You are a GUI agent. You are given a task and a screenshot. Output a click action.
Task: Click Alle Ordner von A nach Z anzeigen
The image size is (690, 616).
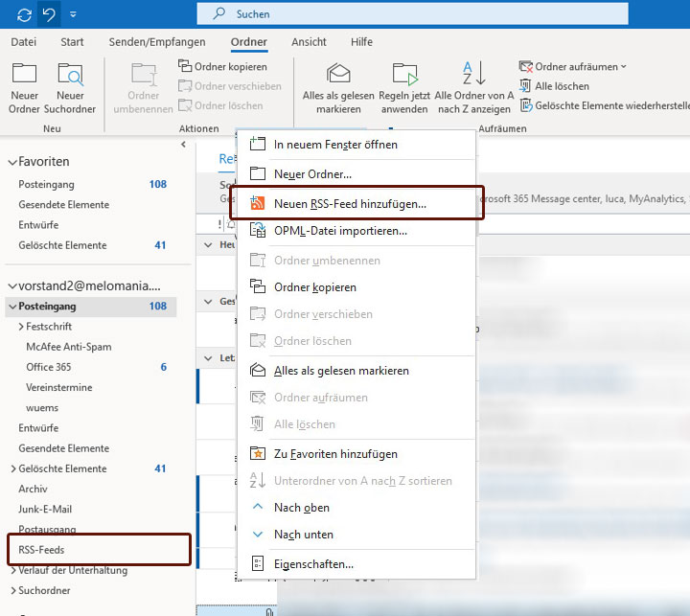(x=474, y=88)
